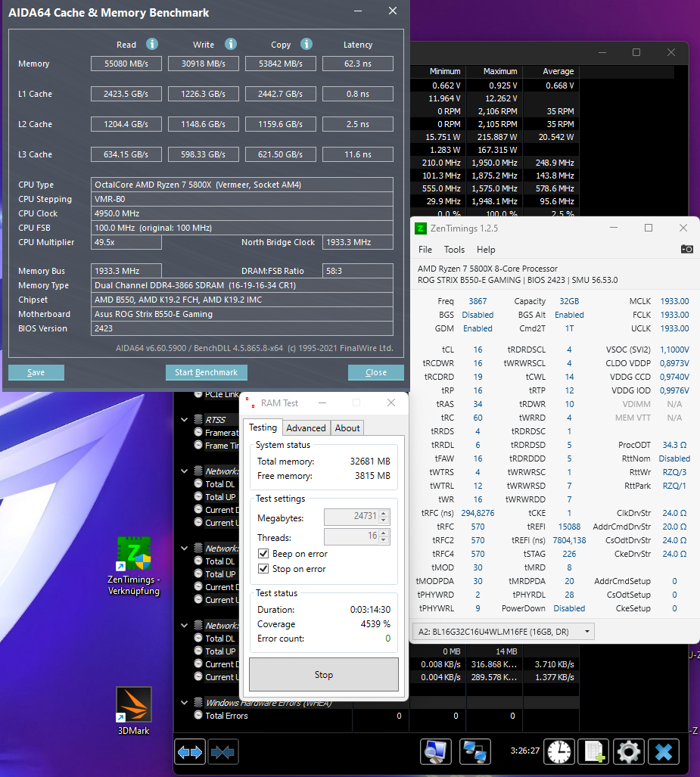Image resolution: width=700 pixels, height=777 pixels.
Task: Click HWiNFO expand columns arrows button
Action: click(190, 752)
